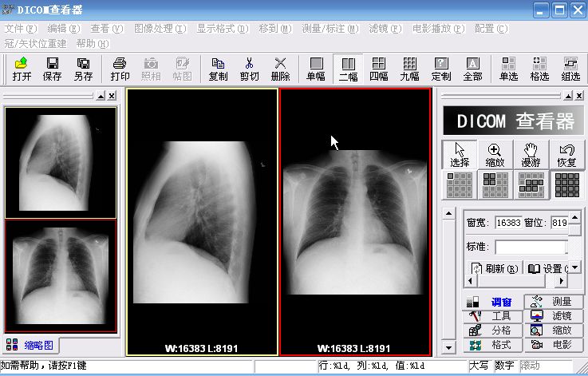
Task: Select the frontal chest X-ray thumbnail
Action: coord(61,275)
